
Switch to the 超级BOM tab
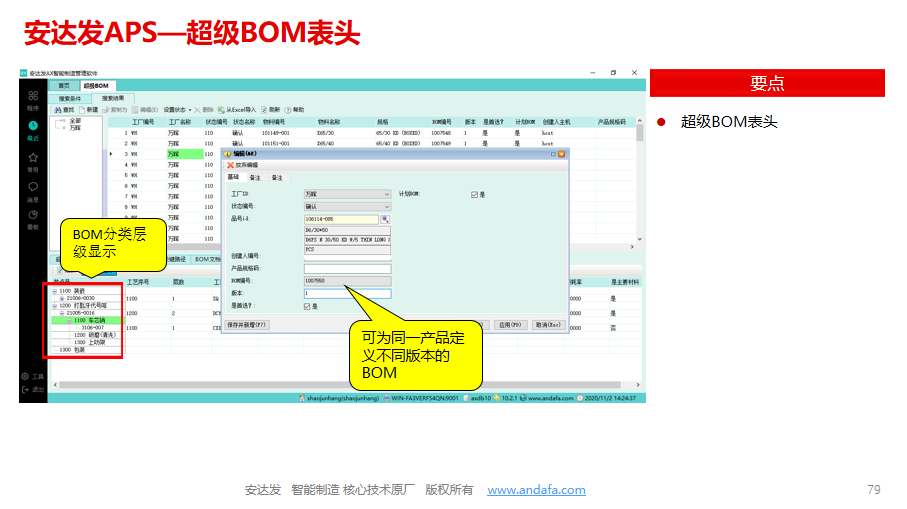[96, 86]
